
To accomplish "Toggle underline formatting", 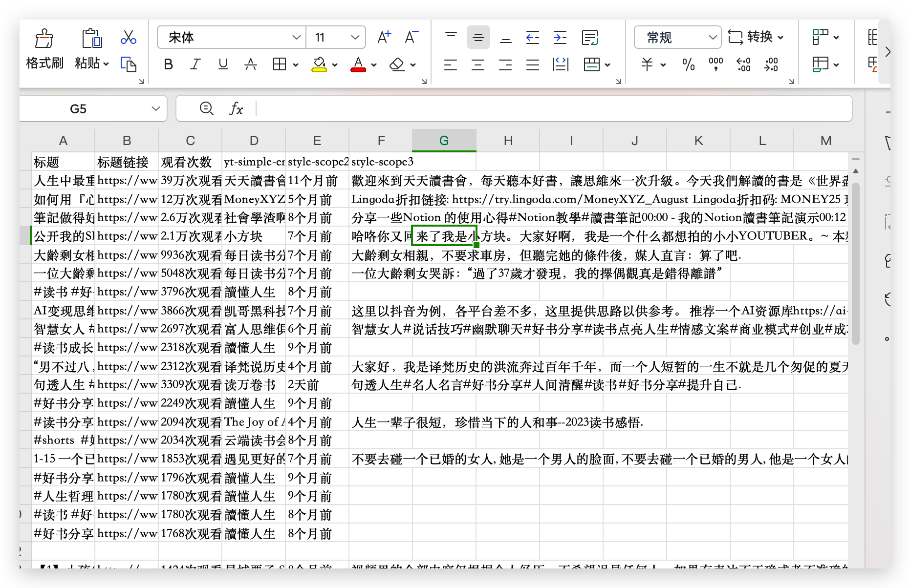I will [223, 64].
